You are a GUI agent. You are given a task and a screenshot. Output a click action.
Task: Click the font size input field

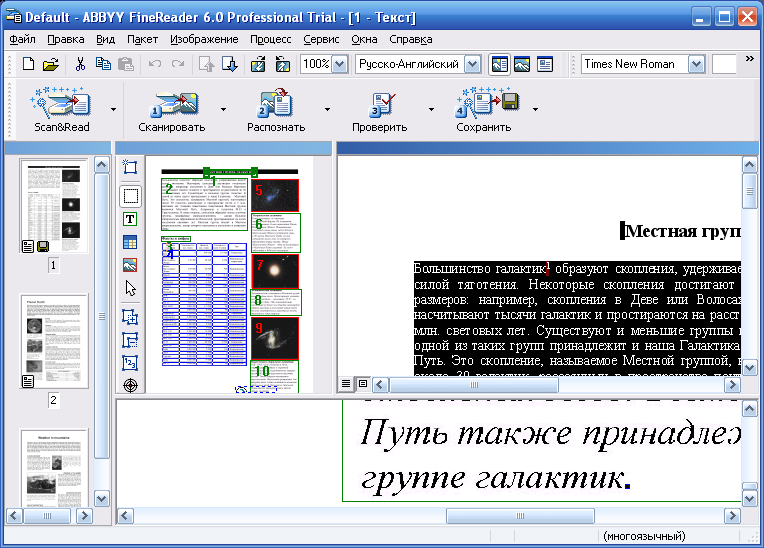click(x=725, y=64)
